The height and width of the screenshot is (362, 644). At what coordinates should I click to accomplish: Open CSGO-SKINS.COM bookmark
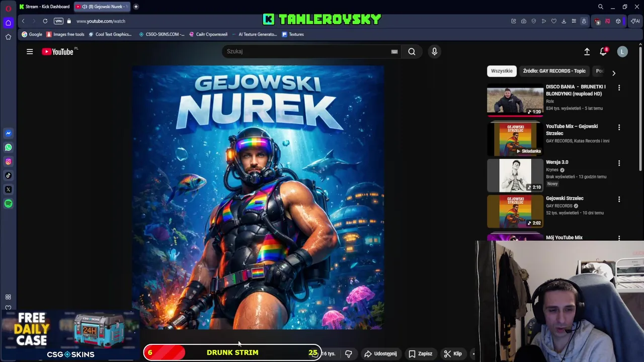[161, 34]
